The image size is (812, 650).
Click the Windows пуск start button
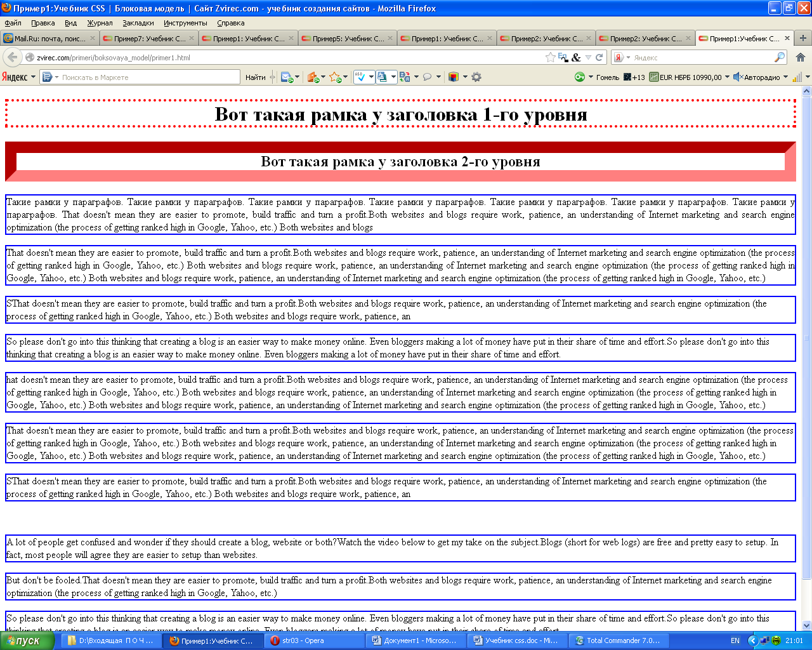(x=30, y=640)
